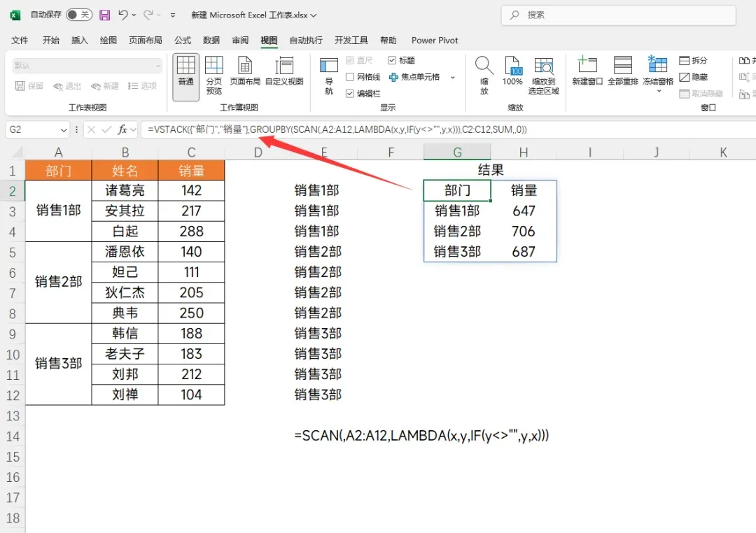Screen dimensions: 756x533
Task: Expand the formula bar fx dropdown
Action: tap(133, 129)
